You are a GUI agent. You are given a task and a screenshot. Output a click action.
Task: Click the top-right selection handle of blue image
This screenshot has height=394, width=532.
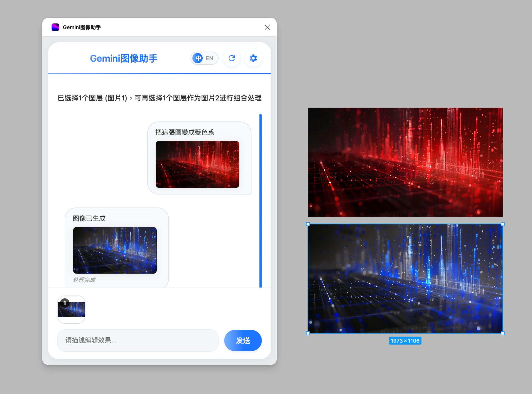click(503, 224)
